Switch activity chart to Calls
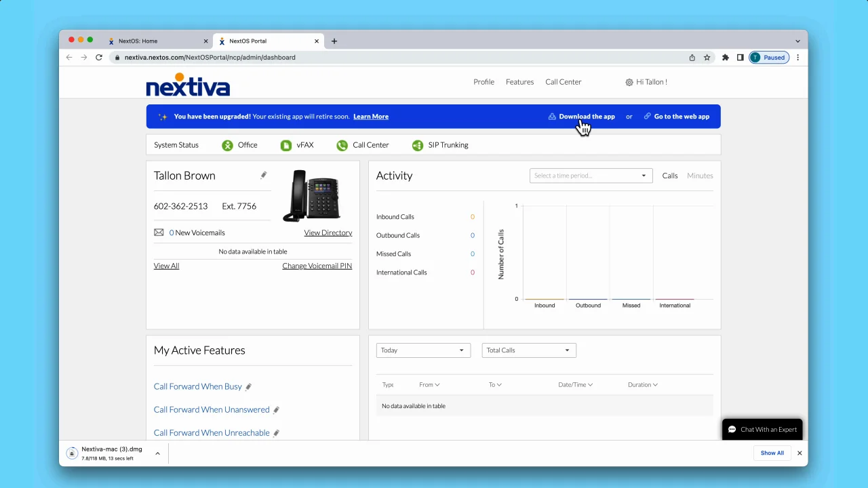This screenshot has height=488, width=868. [x=669, y=176]
